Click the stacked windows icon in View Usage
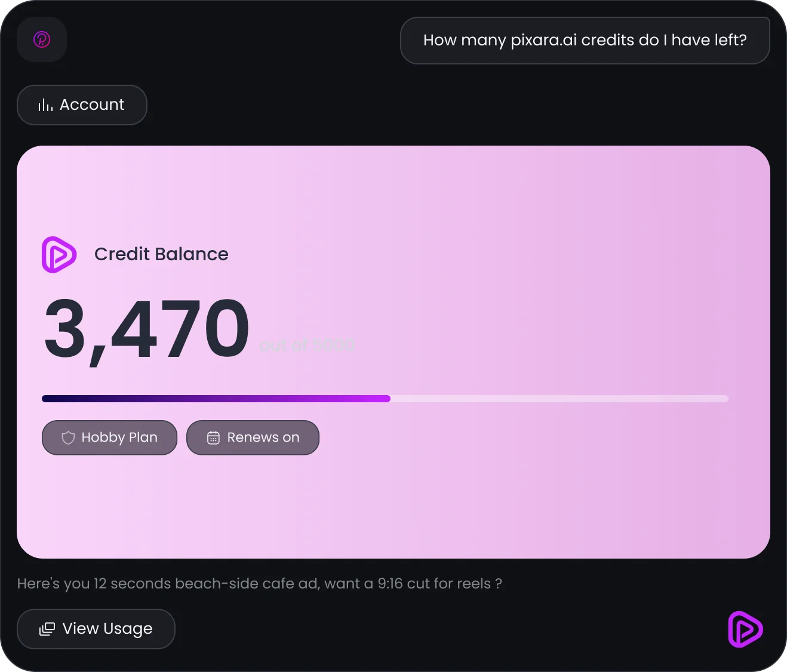This screenshot has height=672, width=787. 47,629
